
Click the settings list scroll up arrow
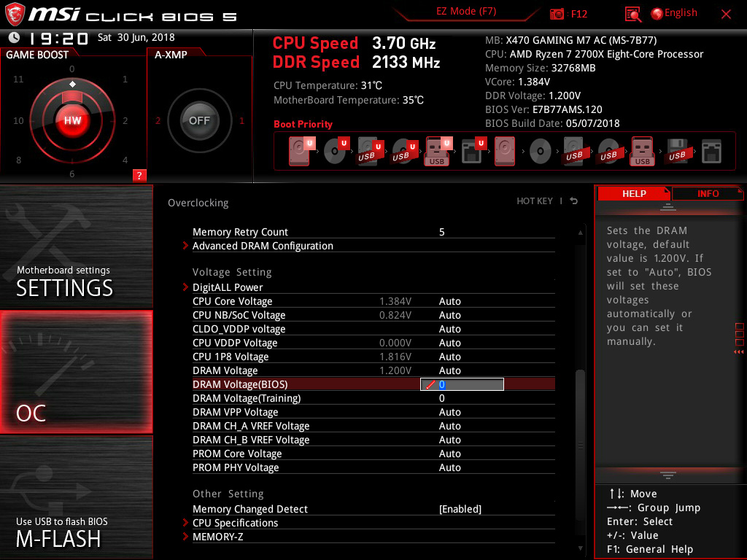[x=580, y=233]
